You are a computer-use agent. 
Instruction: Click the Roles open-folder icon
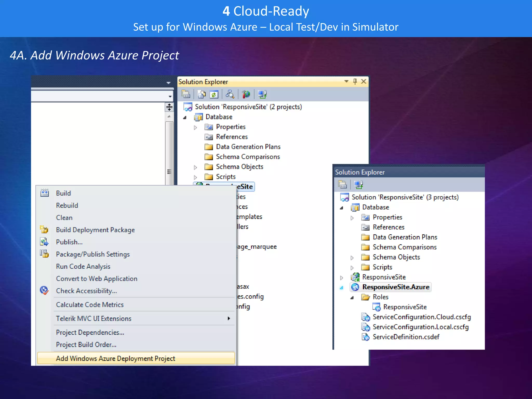pos(365,297)
